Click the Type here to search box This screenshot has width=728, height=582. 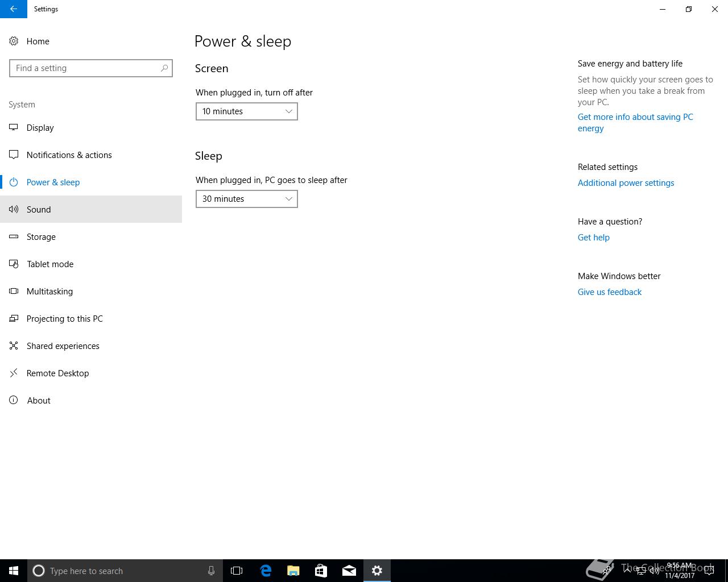pos(125,571)
